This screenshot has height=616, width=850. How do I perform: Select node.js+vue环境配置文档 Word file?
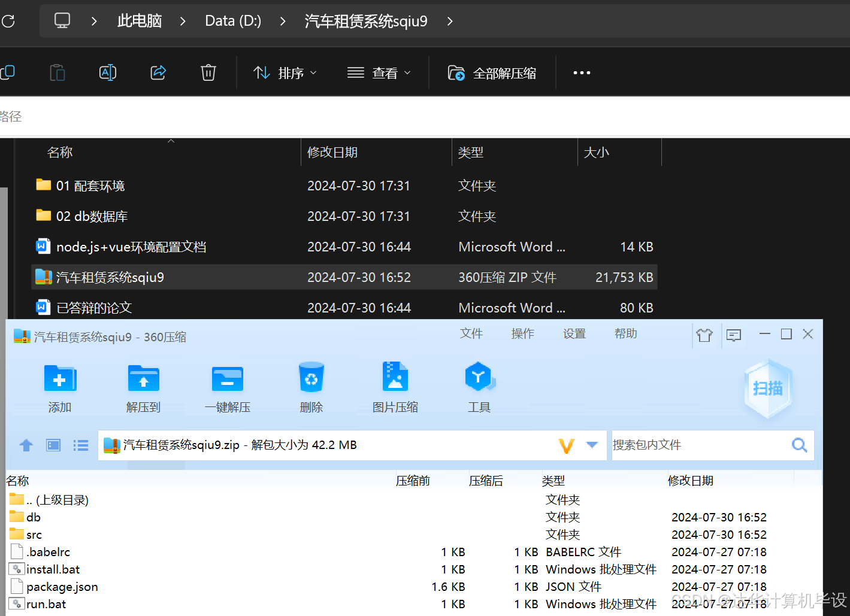344,247
